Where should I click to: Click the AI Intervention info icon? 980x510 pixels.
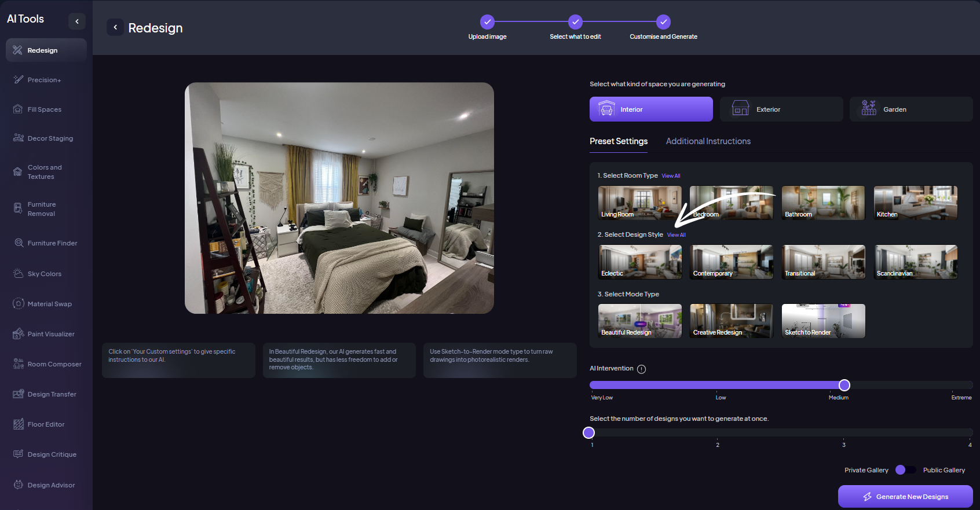point(641,369)
